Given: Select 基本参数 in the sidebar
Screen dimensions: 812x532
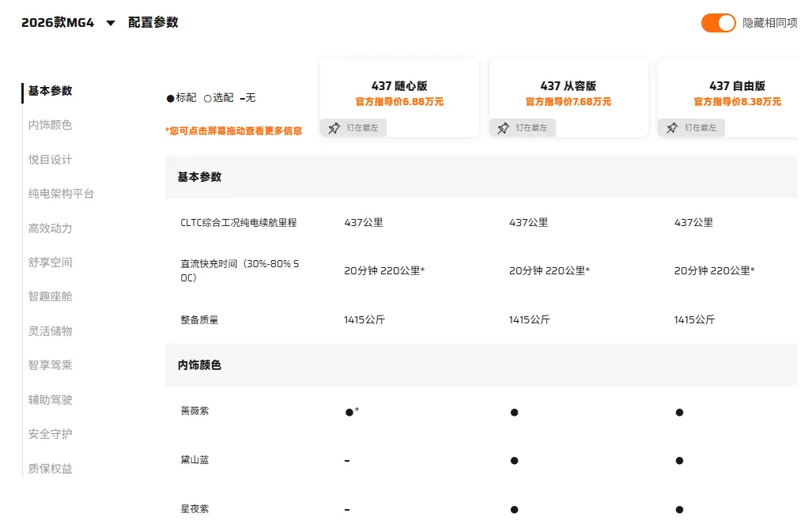Looking at the screenshot, I should [x=51, y=91].
